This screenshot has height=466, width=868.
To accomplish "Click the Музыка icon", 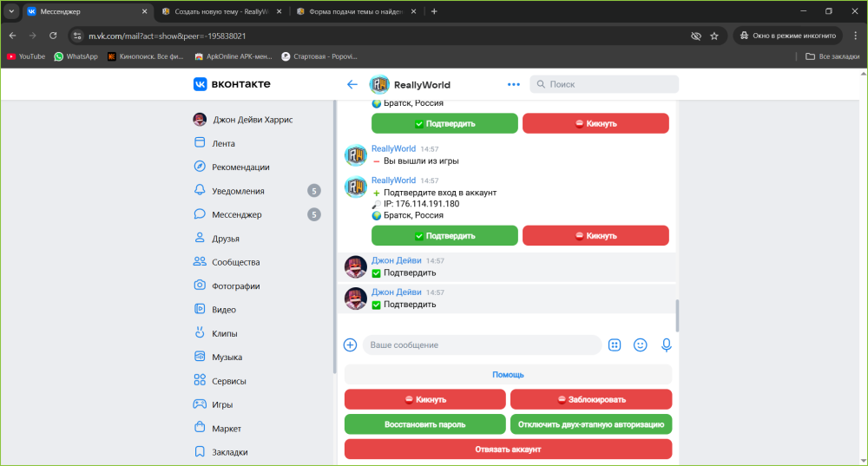I will tap(200, 357).
